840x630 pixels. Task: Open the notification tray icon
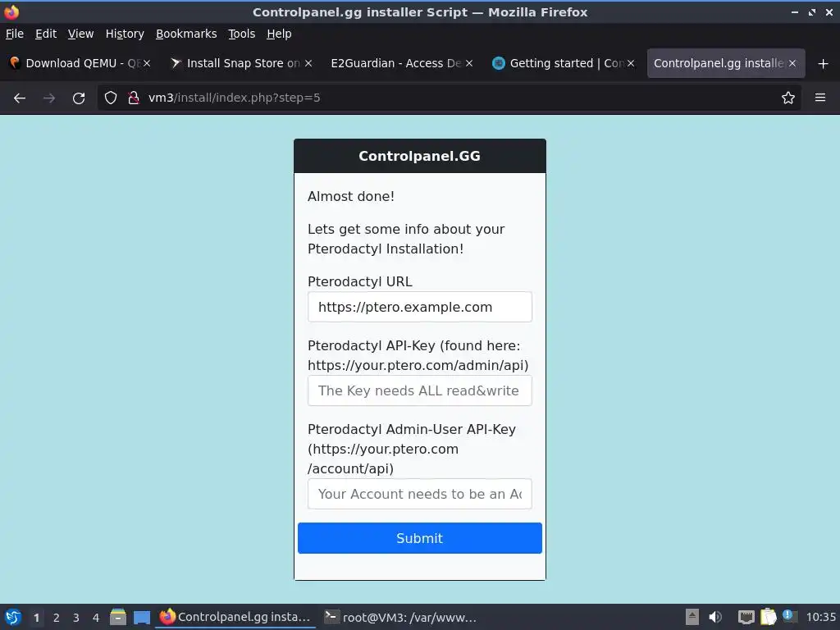click(790, 616)
